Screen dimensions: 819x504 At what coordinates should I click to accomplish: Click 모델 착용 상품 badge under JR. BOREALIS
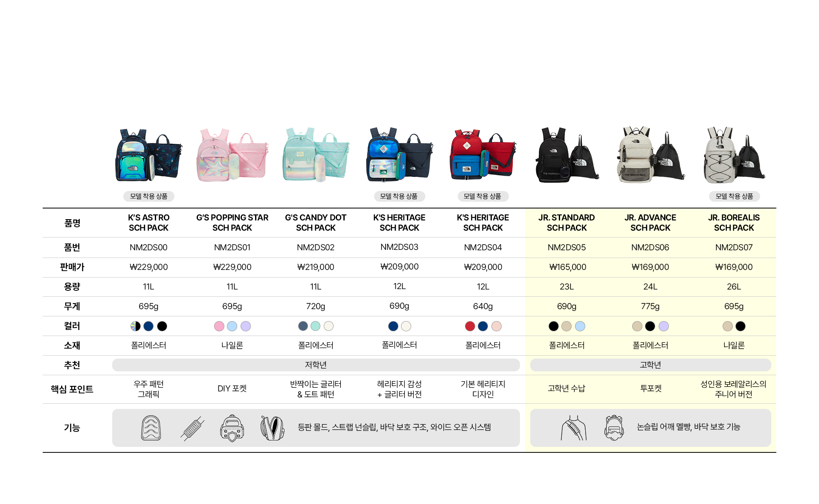734,196
